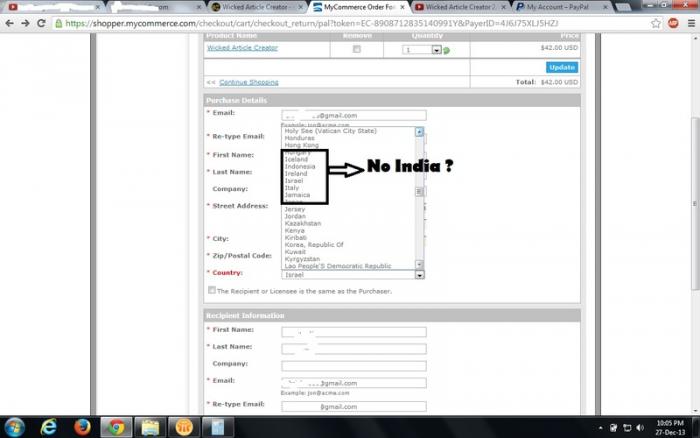Check Recipient same as Purchaser box
The image size is (700, 438).
pos(212,290)
